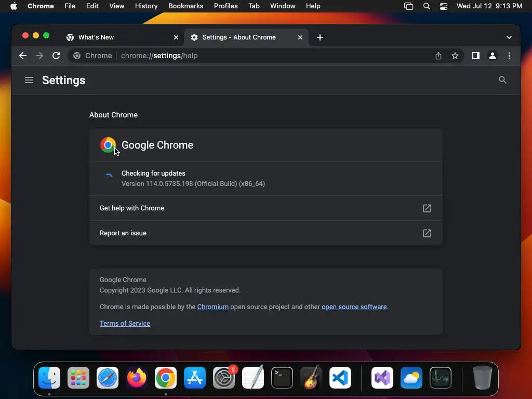
Task: Open Control Center in menu bar
Action: (x=444, y=6)
